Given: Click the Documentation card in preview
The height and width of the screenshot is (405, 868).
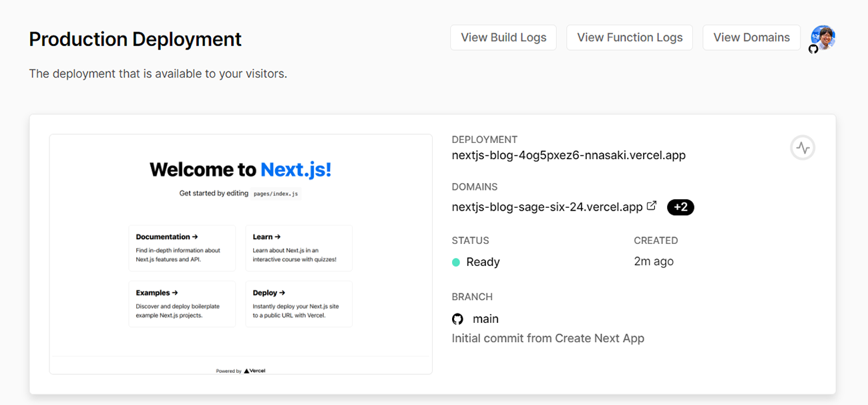Looking at the screenshot, I should [x=182, y=248].
